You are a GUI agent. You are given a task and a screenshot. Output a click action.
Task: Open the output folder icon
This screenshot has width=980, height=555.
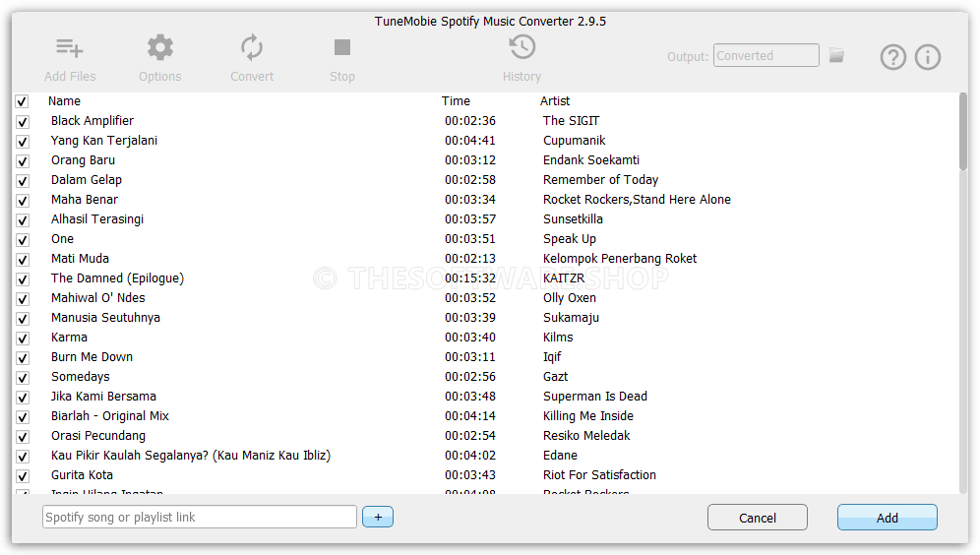pyautogui.click(x=837, y=56)
